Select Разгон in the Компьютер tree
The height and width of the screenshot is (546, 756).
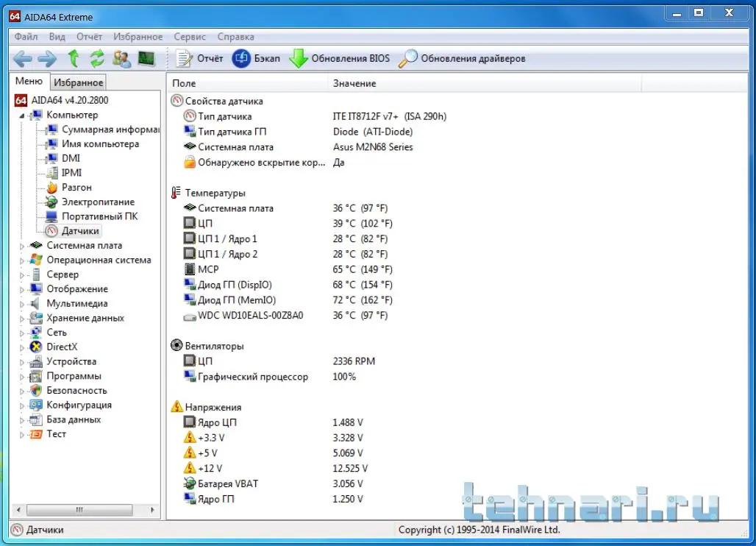pyautogui.click(x=76, y=188)
